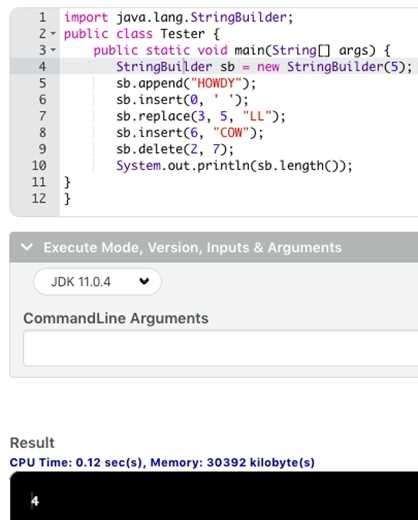Click the import java.lang.StringBuilder line
This screenshot has width=418, height=520.
[179, 17]
